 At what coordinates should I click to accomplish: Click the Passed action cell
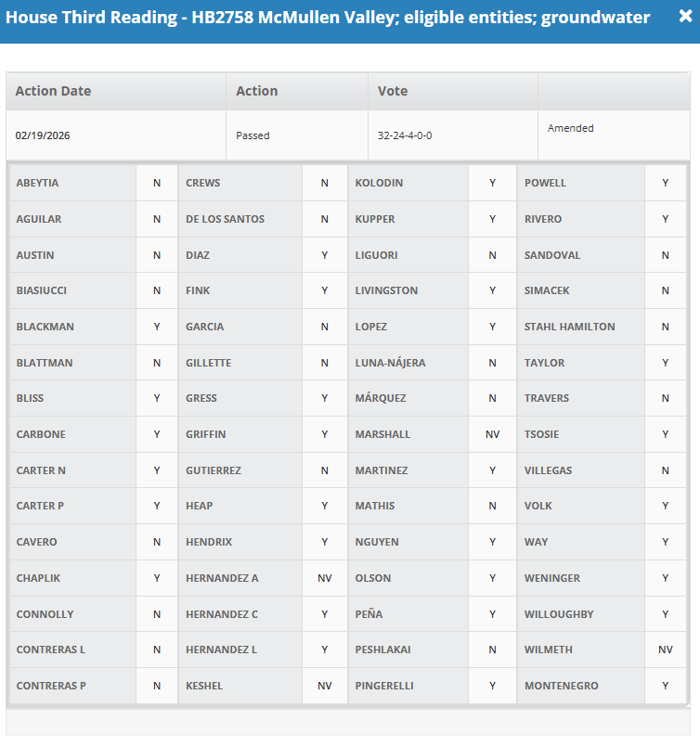tap(253, 135)
